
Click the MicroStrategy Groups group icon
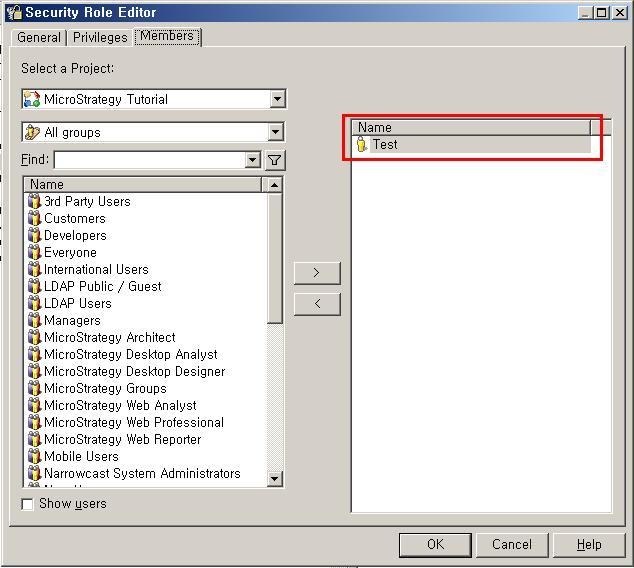(x=34, y=388)
